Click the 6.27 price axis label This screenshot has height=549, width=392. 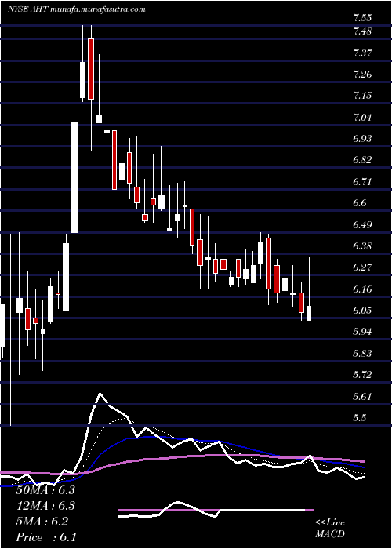pyautogui.click(x=362, y=268)
